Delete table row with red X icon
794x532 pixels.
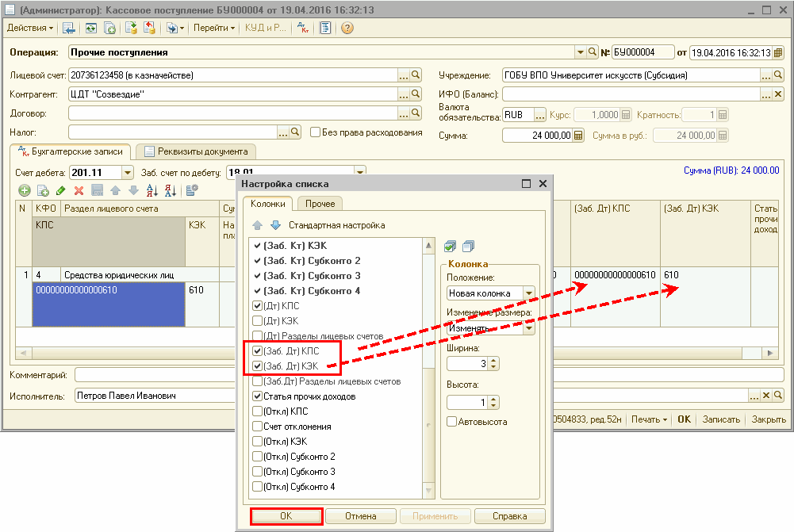pyautogui.click(x=79, y=190)
